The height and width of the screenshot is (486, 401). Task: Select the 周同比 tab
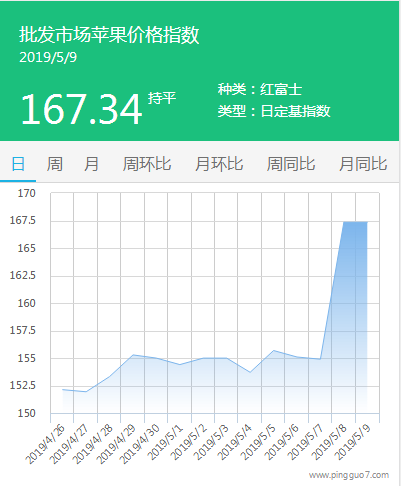[291, 164]
